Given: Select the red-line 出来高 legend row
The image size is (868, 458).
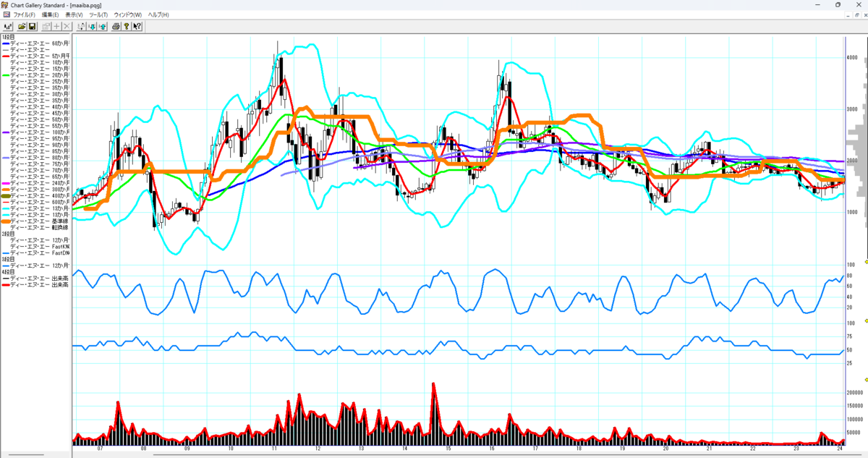Looking at the screenshot, I should (36, 285).
